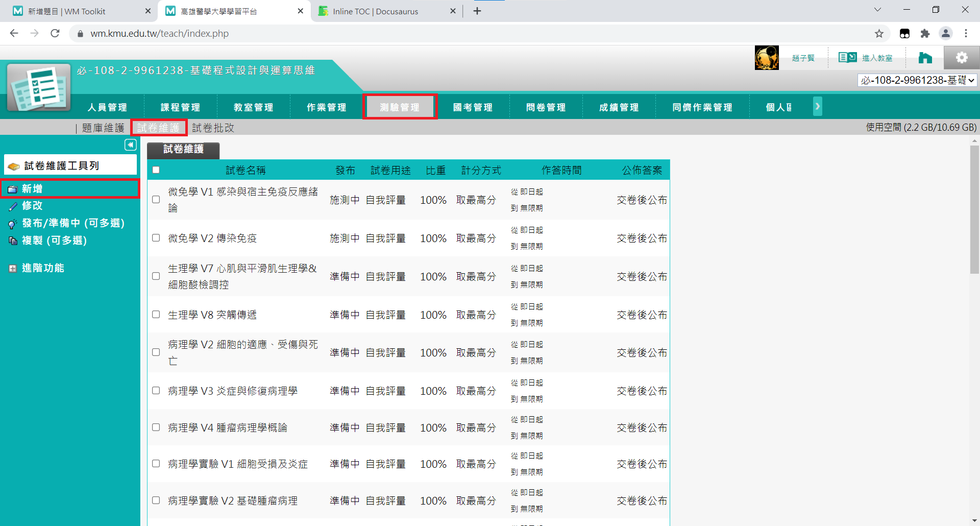Click the browser reload button
The width and height of the screenshot is (980, 526).
[55, 34]
